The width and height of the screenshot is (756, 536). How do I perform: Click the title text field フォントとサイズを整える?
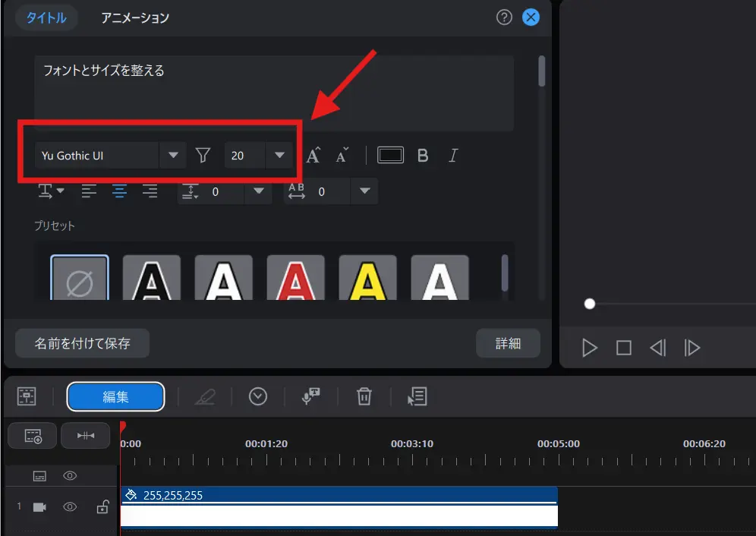click(x=274, y=93)
